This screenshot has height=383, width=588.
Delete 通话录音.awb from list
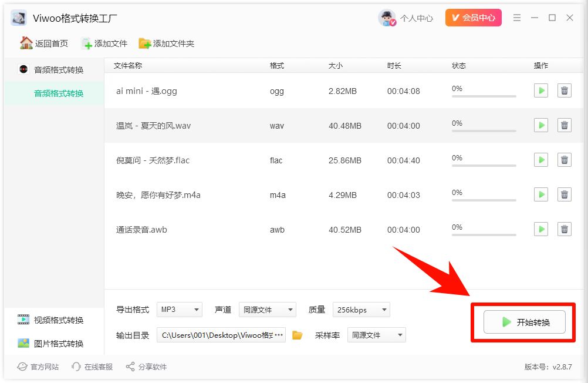[x=564, y=229]
